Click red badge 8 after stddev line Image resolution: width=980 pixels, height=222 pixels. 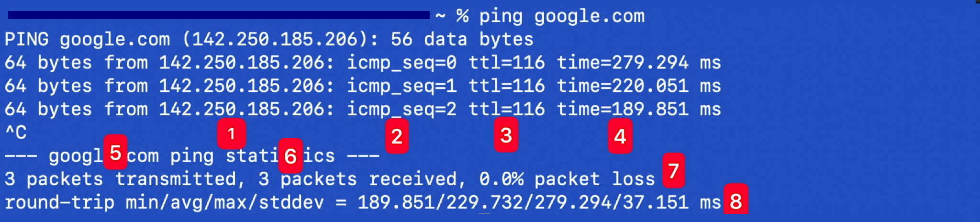(735, 201)
